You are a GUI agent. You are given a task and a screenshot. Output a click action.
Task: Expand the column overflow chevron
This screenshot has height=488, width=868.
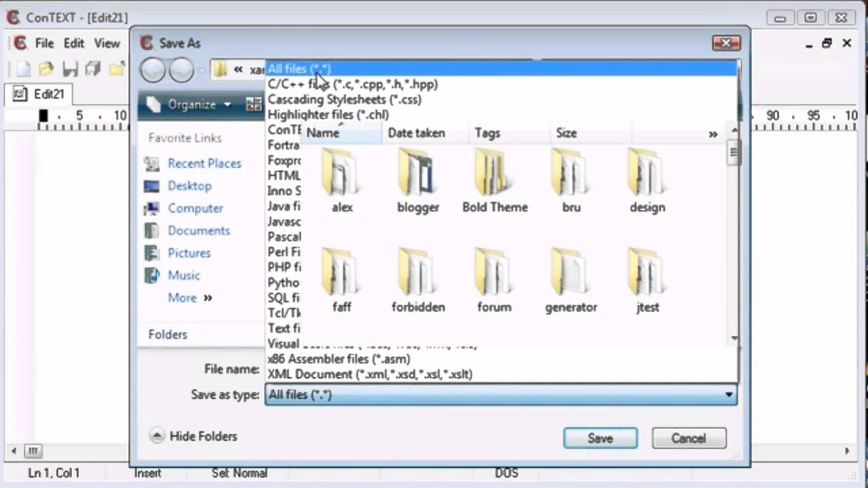[x=713, y=134]
